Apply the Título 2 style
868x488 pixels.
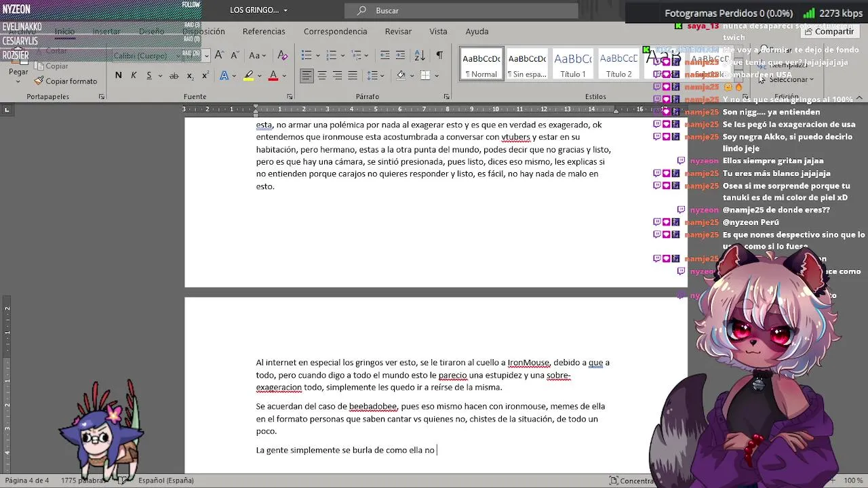click(618, 64)
